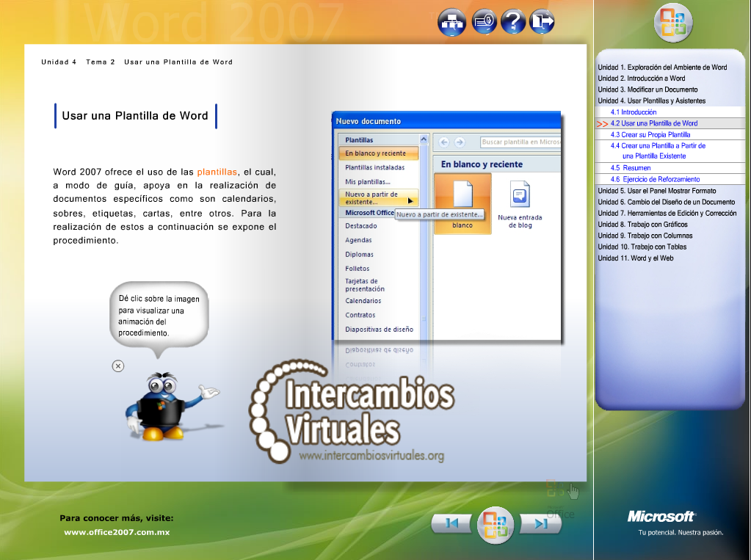Screen dimensions: 751x560
Task: Click the help question mark icon
Action: 513,21
